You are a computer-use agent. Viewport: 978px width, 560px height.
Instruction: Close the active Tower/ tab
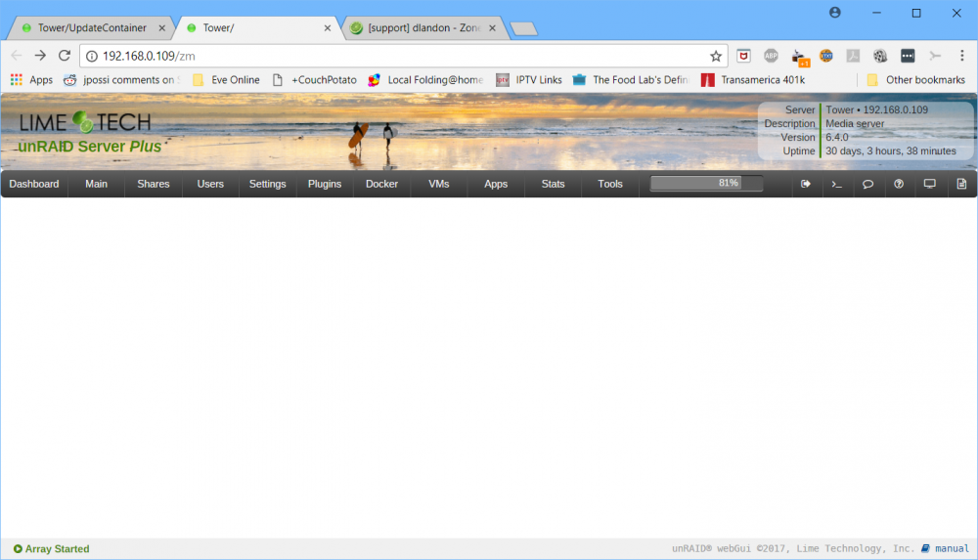327,28
